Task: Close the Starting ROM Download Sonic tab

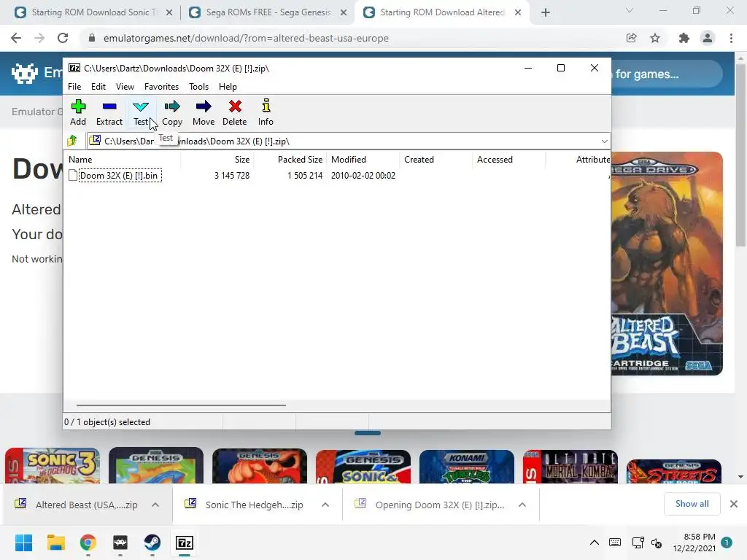Action: (169, 13)
